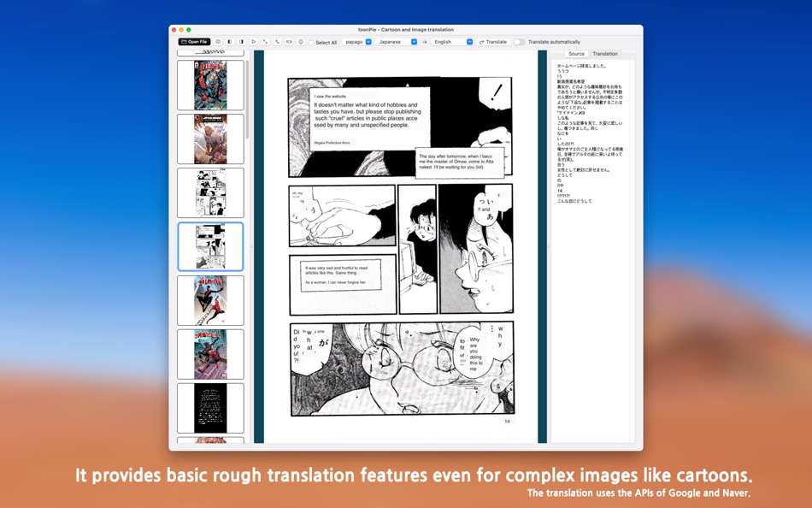This screenshot has width=812, height=508.
Task: Click the right-half-filled panel layout icon
Action: [x=241, y=42]
